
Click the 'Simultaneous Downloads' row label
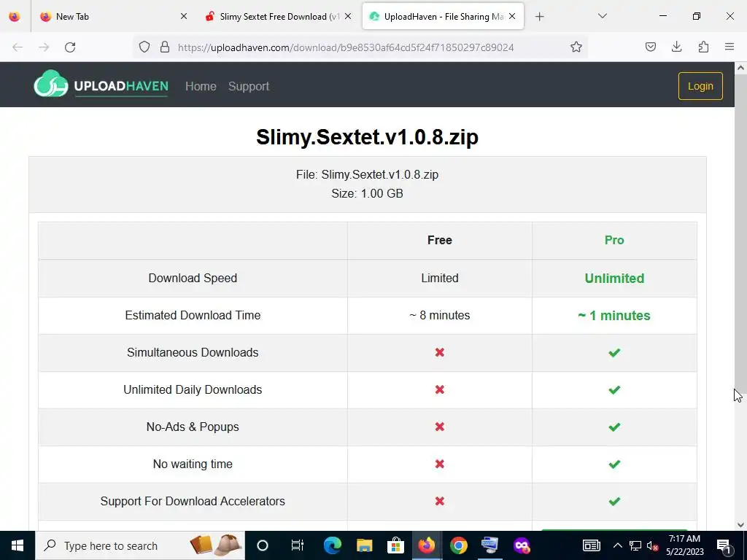pyautogui.click(x=193, y=352)
